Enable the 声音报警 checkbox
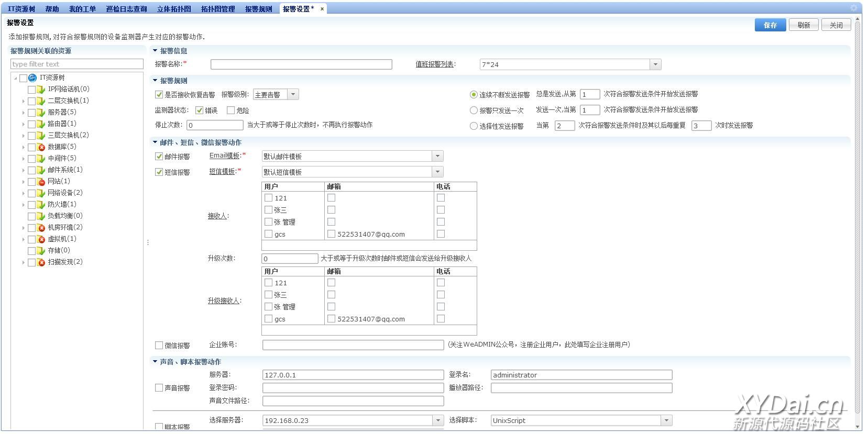Viewport: 868px width, 434px height. [159, 388]
